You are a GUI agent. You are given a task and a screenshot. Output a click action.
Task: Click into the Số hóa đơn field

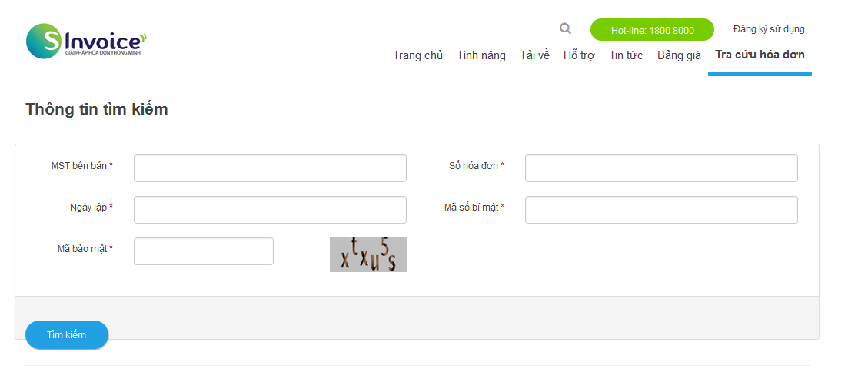tap(661, 168)
